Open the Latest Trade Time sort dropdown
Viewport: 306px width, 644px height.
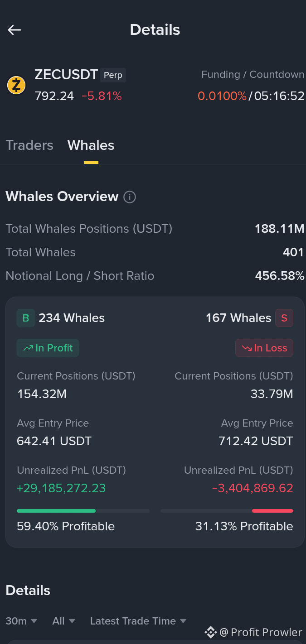tap(138, 621)
